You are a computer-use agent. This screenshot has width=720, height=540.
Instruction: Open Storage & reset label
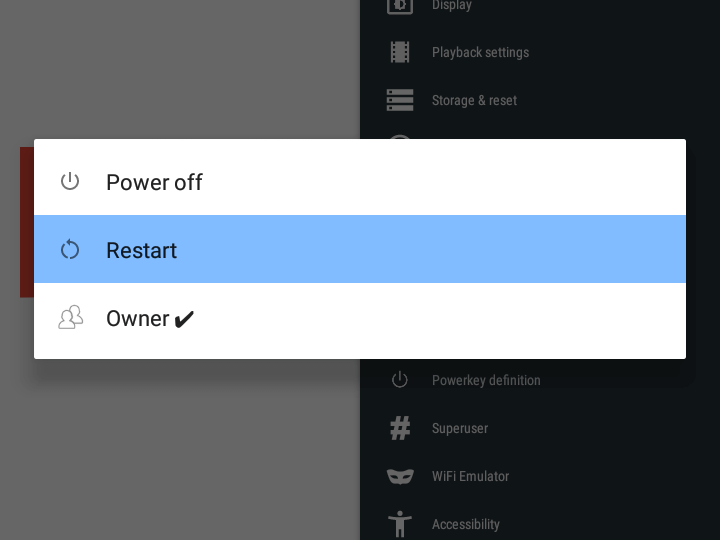point(474,100)
